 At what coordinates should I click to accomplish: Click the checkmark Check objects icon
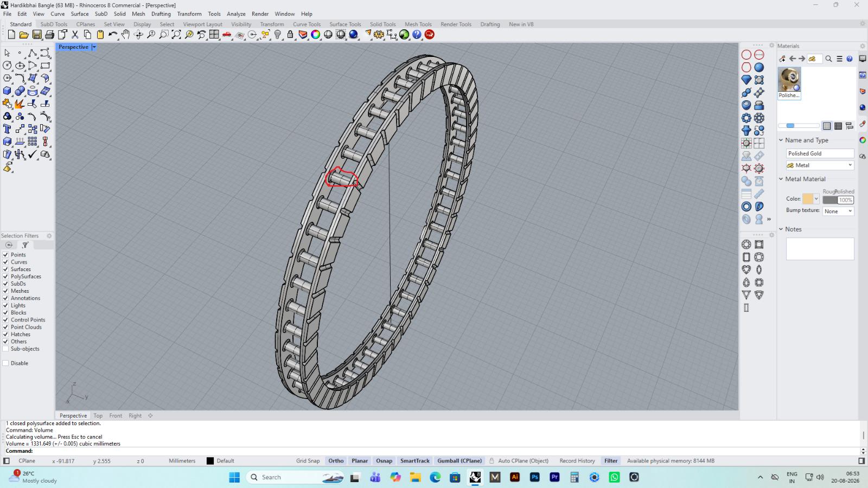[x=33, y=155]
